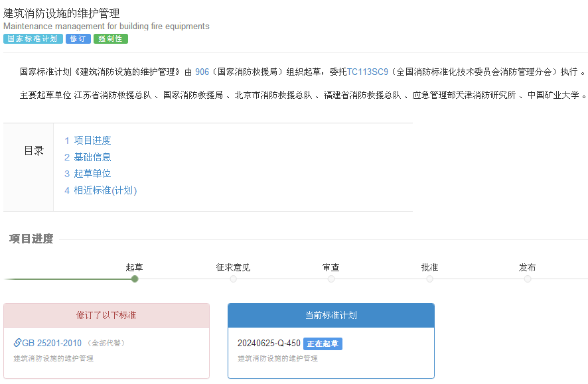Select plan number 20240625-Q-450

pyautogui.click(x=269, y=344)
